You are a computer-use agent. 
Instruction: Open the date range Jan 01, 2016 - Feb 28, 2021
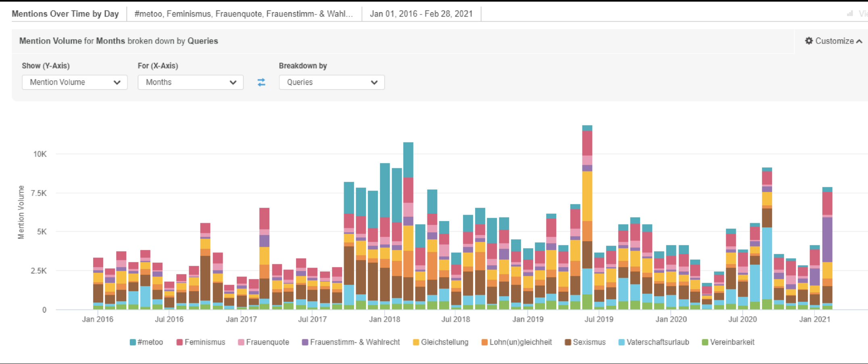(421, 14)
